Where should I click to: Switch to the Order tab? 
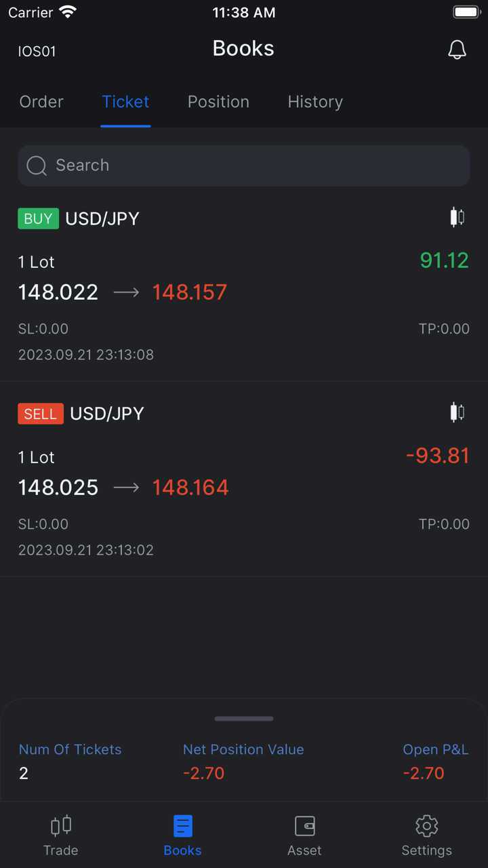[x=41, y=102]
